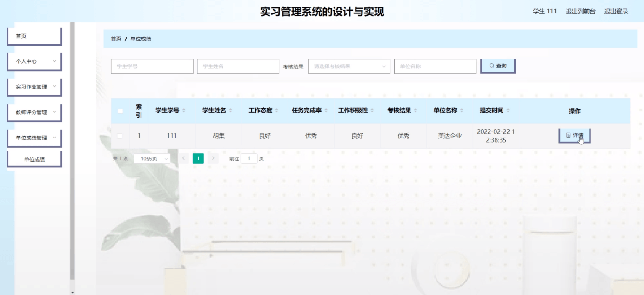Select the 单位成绩 submenu item
Image resolution: width=644 pixels, height=295 pixels.
[x=34, y=159]
